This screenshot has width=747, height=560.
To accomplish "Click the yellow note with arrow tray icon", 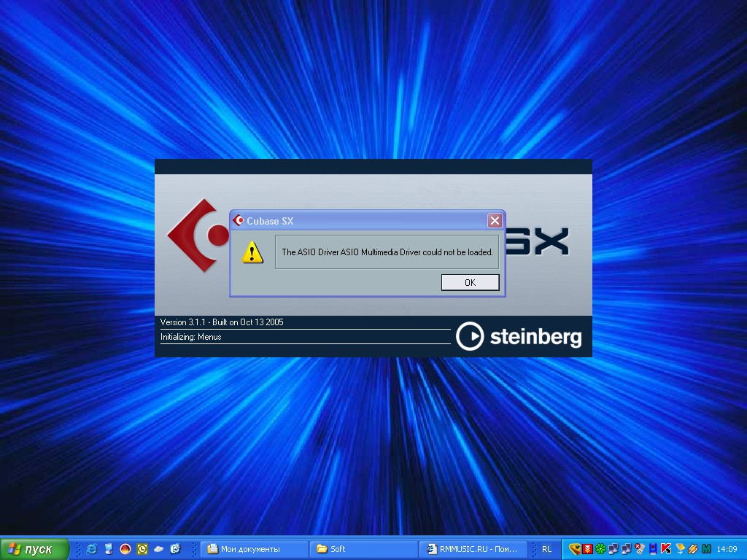I will click(x=680, y=549).
